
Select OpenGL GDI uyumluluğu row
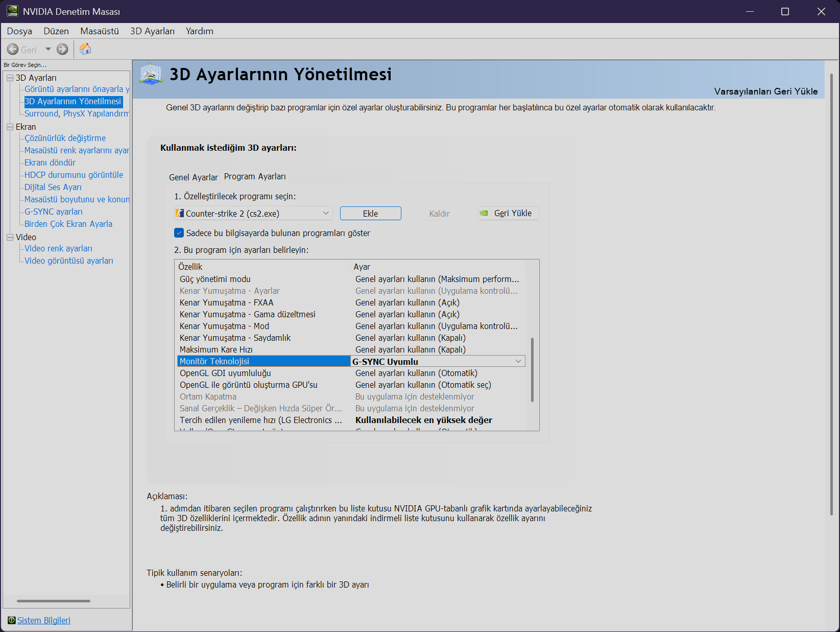click(x=351, y=373)
